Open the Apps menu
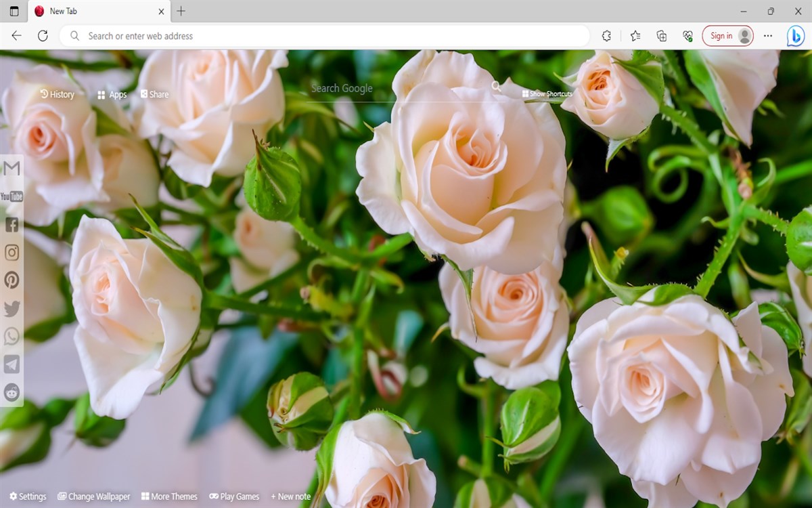 click(112, 94)
